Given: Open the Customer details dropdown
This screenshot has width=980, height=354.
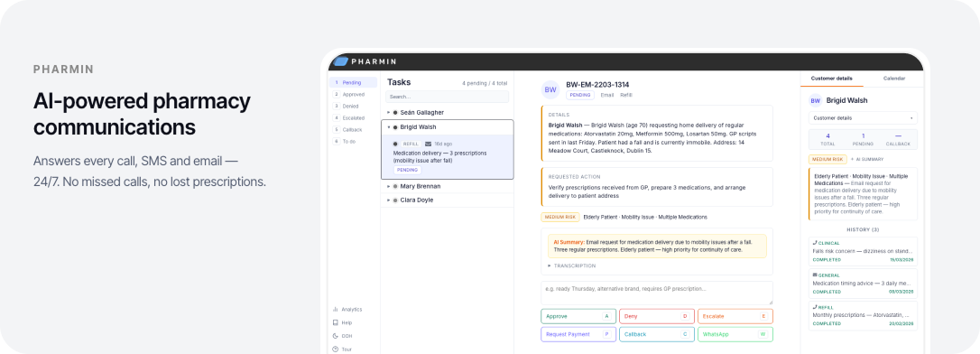Looking at the screenshot, I should click(863, 117).
